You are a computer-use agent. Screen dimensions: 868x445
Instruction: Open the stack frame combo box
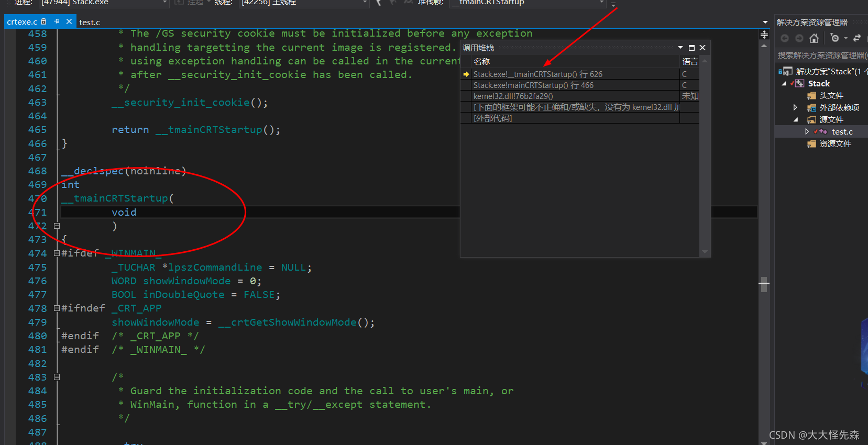528,3
